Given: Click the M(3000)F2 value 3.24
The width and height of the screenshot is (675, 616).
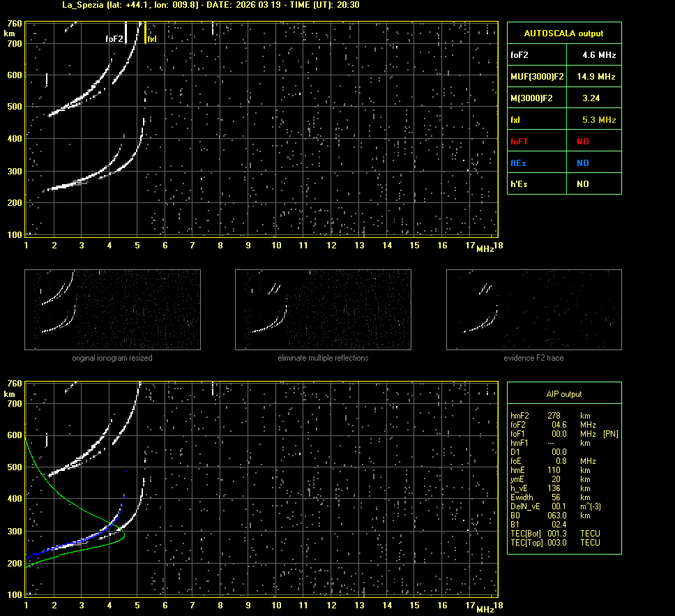Looking at the screenshot, I should (x=591, y=98).
